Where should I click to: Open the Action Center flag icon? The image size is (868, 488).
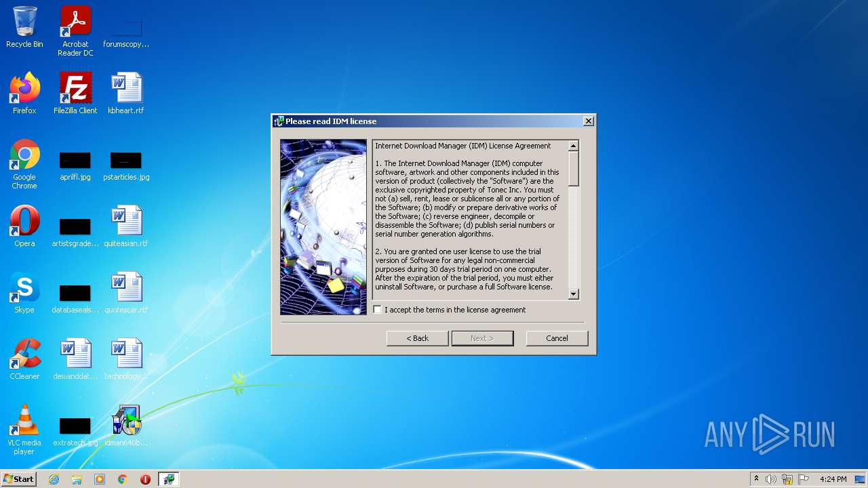(804, 479)
